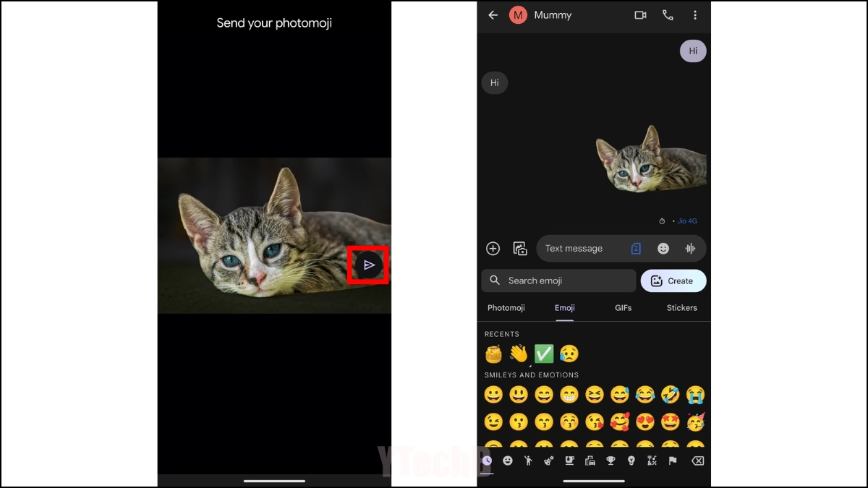Switch to the GIFs tab
The height and width of the screenshot is (488, 868).
tap(624, 308)
